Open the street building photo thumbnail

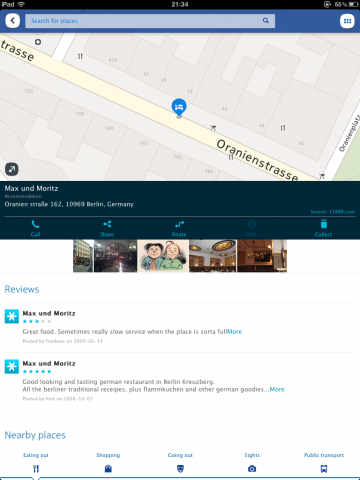pyautogui.click(x=83, y=256)
